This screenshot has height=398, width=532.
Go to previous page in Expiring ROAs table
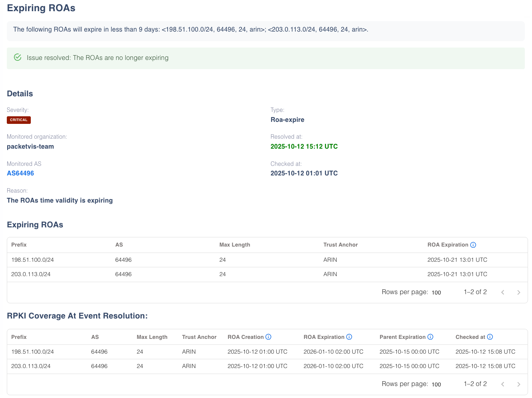pyautogui.click(x=503, y=293)
